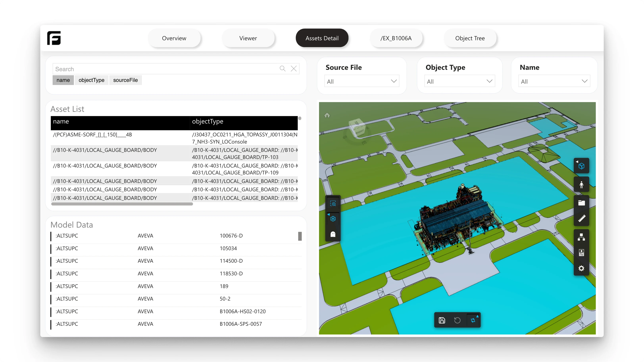Activate the zoom window selection tool
644x362 pixels.
pyautogui.click(x=333, y=204)
